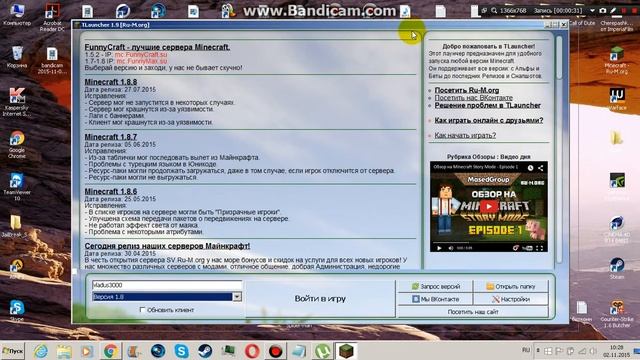
Task: Open Skype from the taskbar
Action: click(181, 351)
